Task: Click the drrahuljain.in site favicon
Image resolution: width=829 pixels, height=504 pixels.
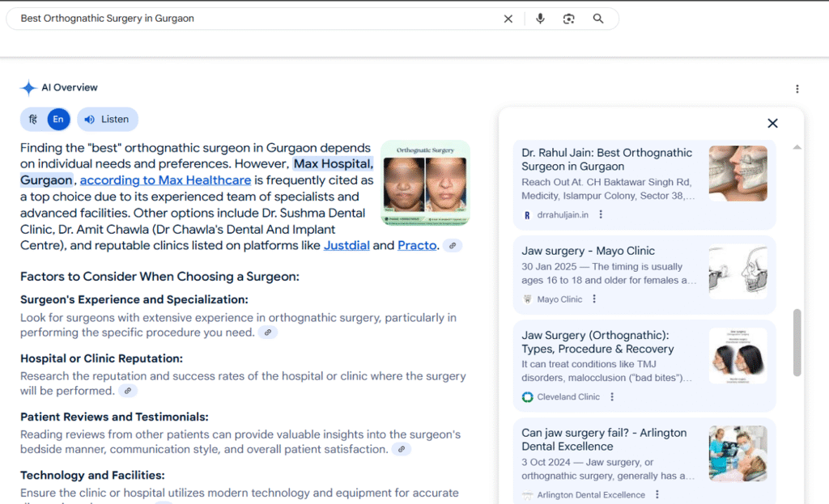Action: (x=527, y=215)
